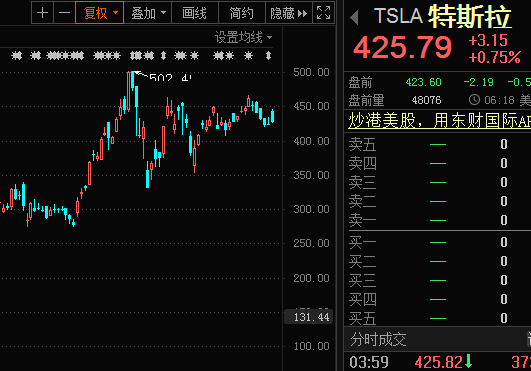
Task: Click the latest cyan candlestick
Action: (273, 116)
